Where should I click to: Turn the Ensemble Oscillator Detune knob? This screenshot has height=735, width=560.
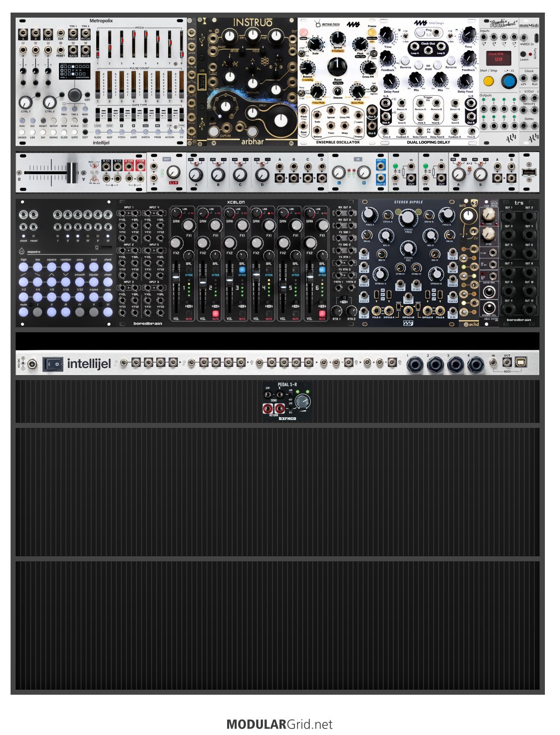337,91
